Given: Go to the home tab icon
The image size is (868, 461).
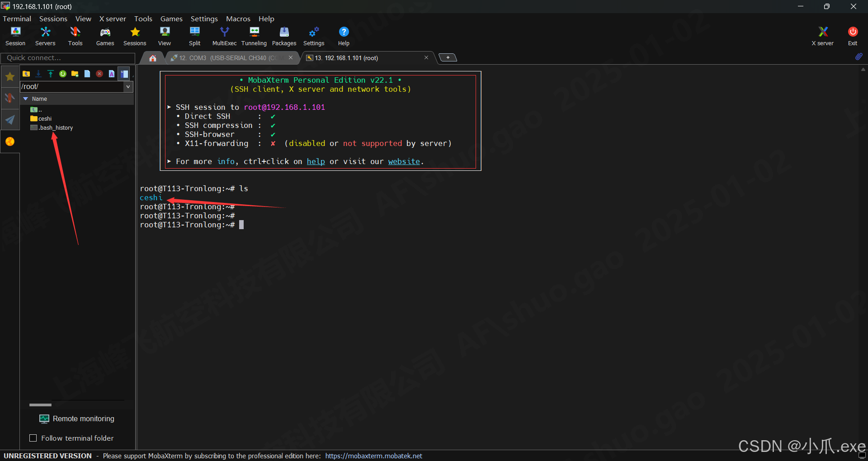Looking at the screenshot, I should [x=153, y=58].
